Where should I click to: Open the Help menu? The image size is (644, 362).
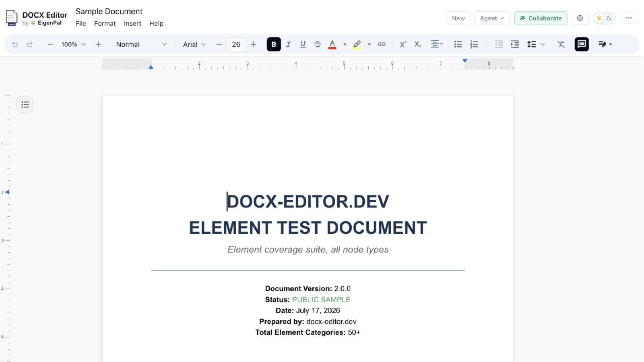pyautogui.click(x=156, y=23)
